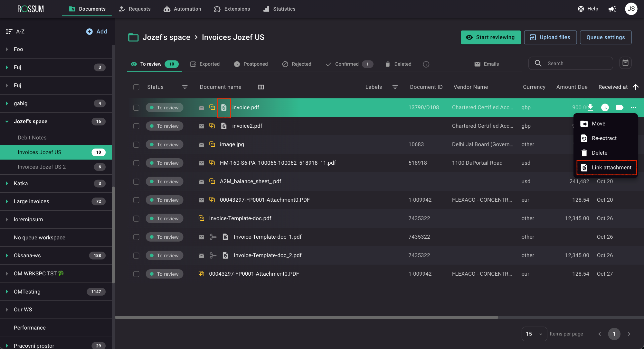Viewport: 644px width, 349px height.
Task: Check the box for A2M_balance_sheet_.pdf
Action: [x=136, y=182]
